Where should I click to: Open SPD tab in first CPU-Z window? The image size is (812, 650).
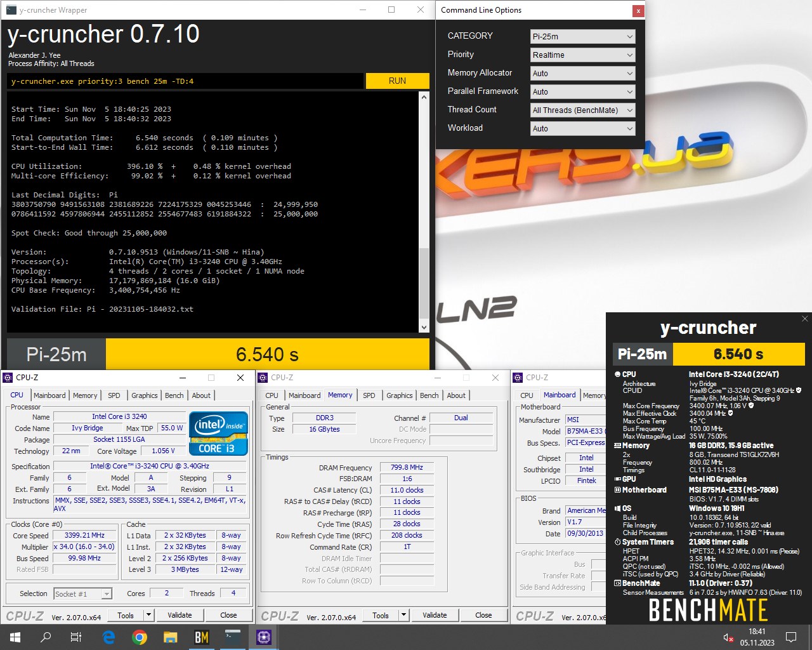pyautogui.click(x=114, y=395)
